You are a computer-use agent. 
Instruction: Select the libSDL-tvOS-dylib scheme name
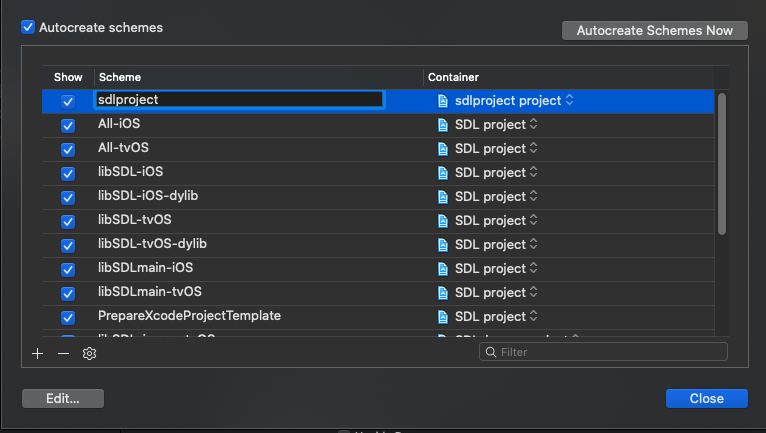(x=152, y=243)
